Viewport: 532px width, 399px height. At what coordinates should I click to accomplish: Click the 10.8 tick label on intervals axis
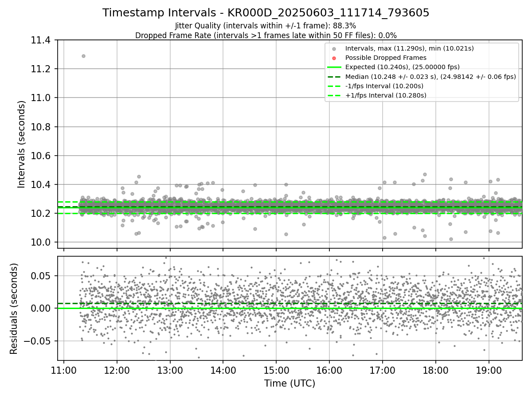40,127
